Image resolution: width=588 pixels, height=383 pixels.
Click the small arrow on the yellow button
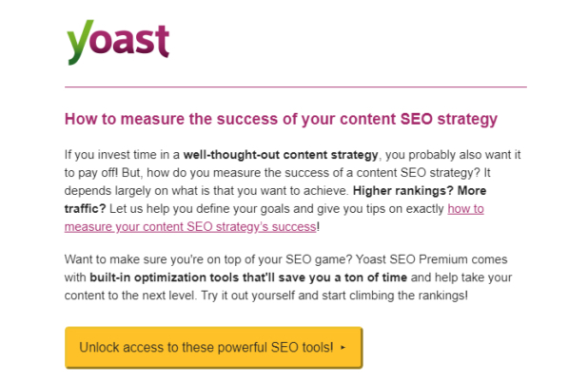click(343, 348)
